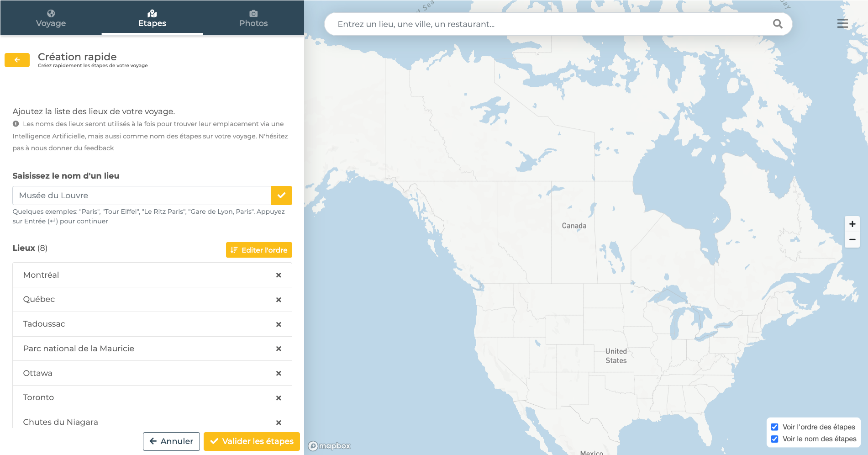
Task: Uncheck "Voir le nom des étapes"
Action: click(774, 439)
